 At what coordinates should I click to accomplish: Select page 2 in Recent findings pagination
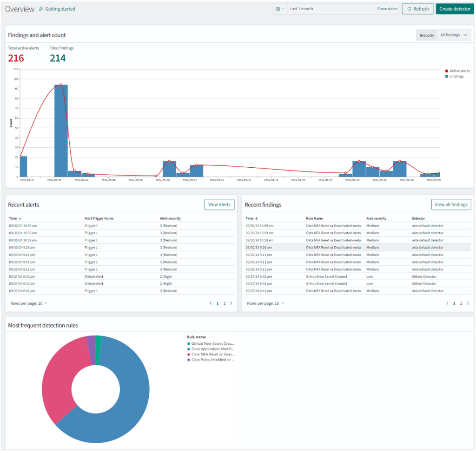pos(461,303)
